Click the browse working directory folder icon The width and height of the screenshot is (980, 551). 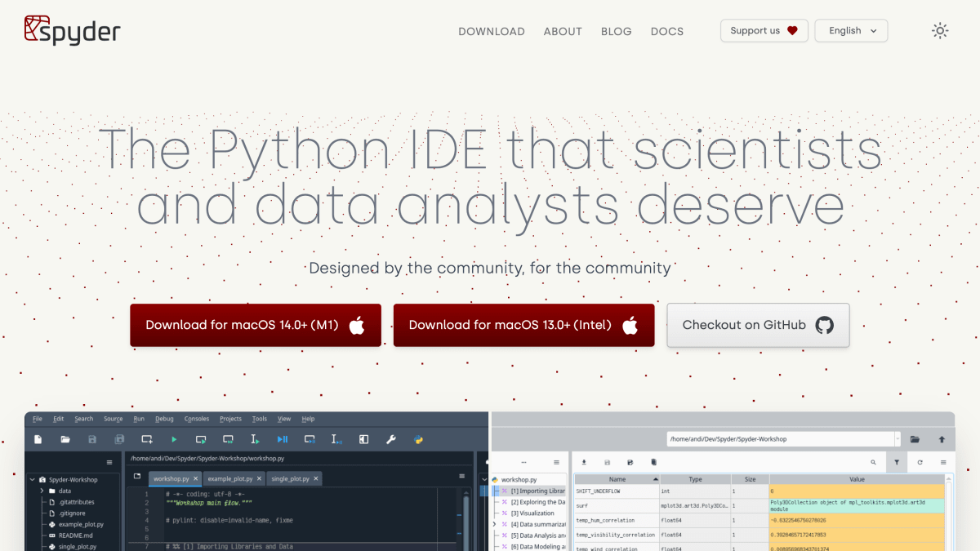pos(915,439)
